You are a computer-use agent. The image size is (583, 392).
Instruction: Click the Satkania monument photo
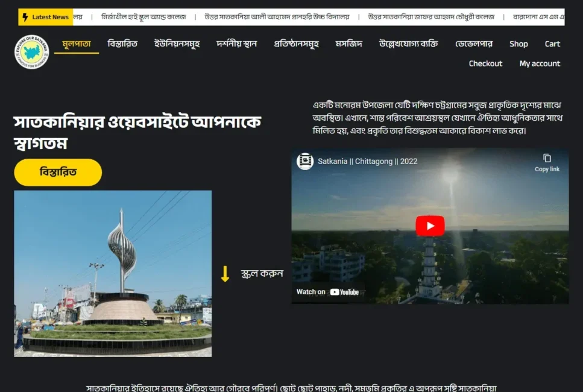[x=113, y=273]
